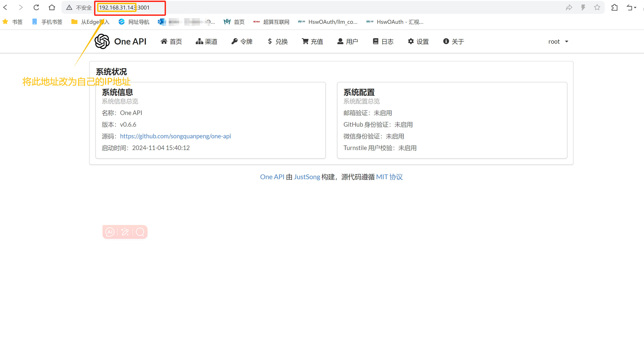Click the version text v0.6.6
The height and width of the screenshot is (356, 644).
tap(128, 125)
